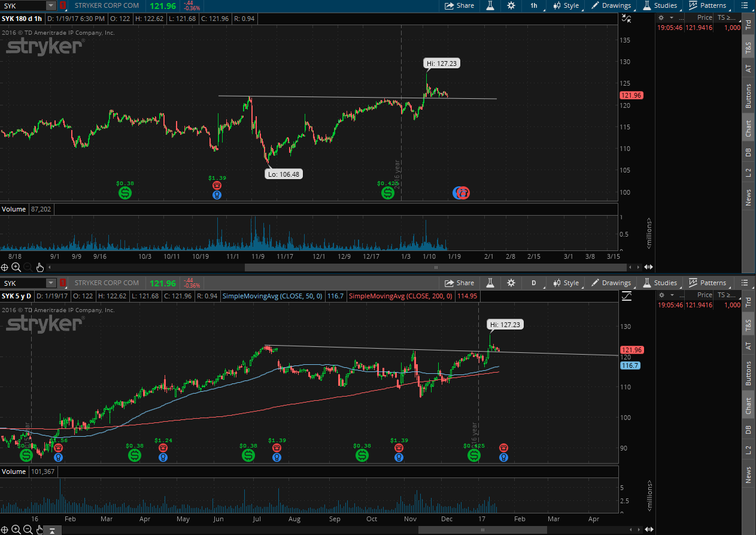Click the crosshair tool icon under the upper chart
756x535 pixels.
pos(5,267)
